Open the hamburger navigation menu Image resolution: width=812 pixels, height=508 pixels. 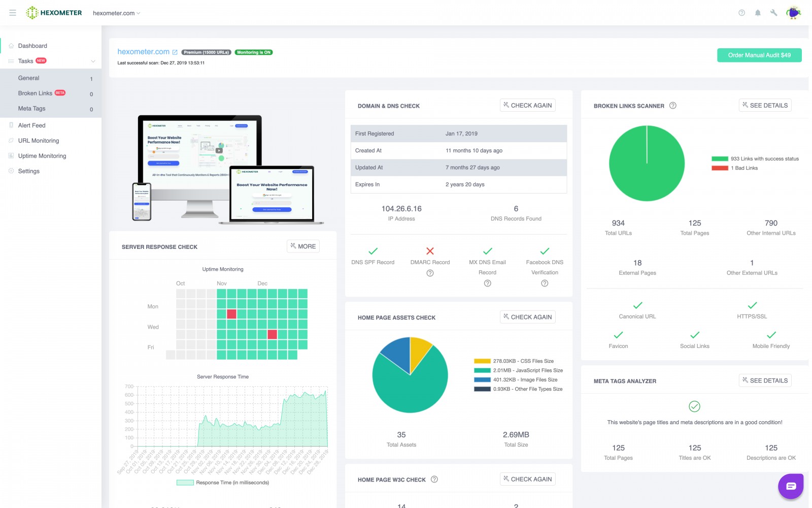click(12, 12)
